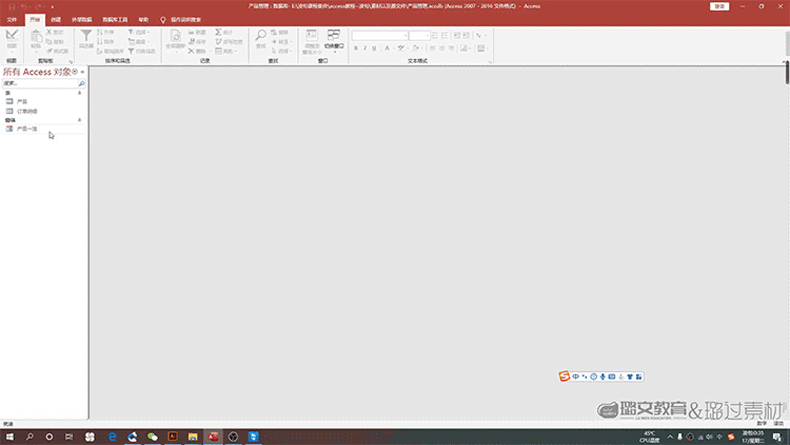Switch to the External Data tab
This screenshot has width=790, height=445.
[82, 20]
